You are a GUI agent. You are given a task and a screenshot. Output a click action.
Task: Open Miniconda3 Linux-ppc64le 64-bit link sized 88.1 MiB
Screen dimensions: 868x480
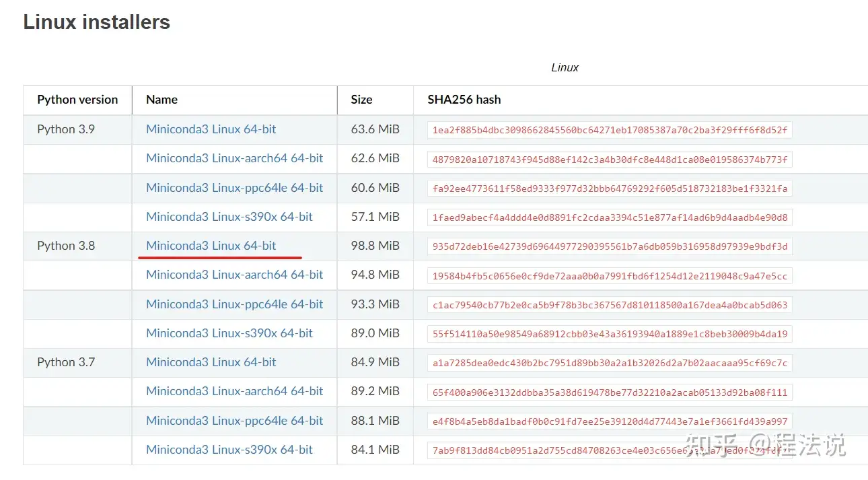[x=235, y=421]
